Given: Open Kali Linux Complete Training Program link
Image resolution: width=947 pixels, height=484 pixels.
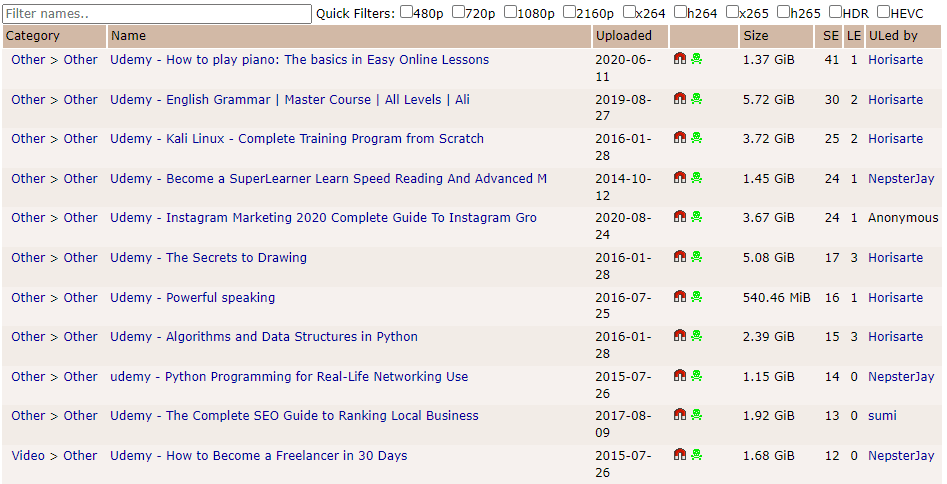Looking at the screenshot, I should [297, 138].
